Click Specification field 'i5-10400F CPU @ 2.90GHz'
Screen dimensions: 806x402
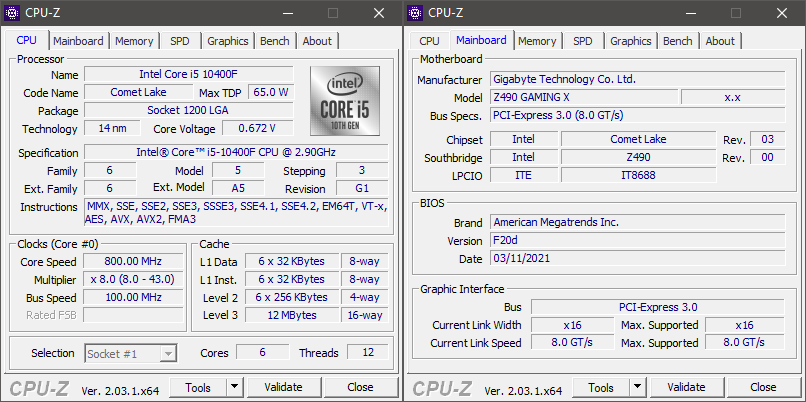click(x=236, y=152)
